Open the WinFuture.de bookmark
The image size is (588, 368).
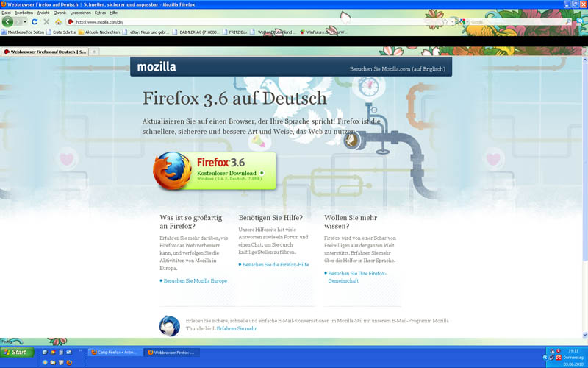coord(323,32)
